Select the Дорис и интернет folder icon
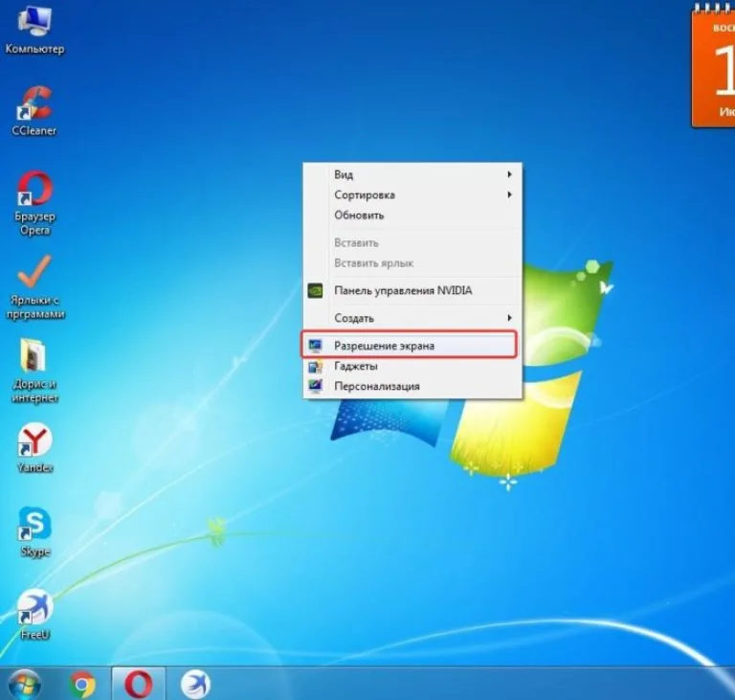Image resolution: width=735 pixels, height=700 pixels. 33,355
